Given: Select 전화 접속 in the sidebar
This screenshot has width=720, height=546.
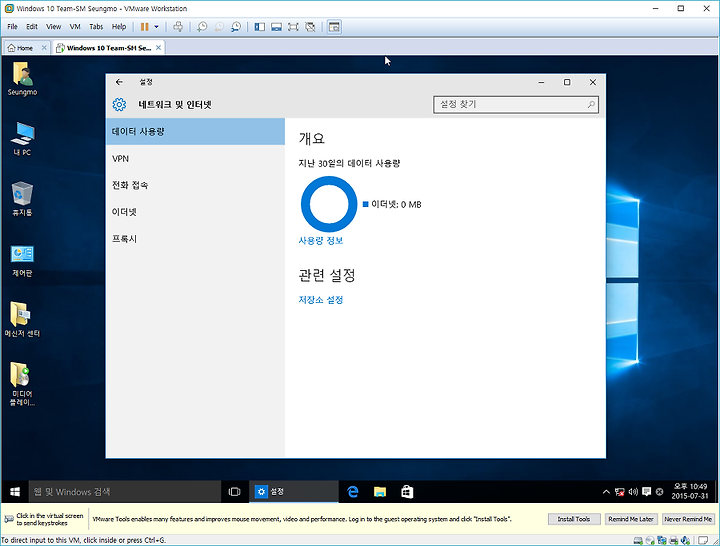Looking at the screenshot, I should pyautogui.click(x=195, y=185).
